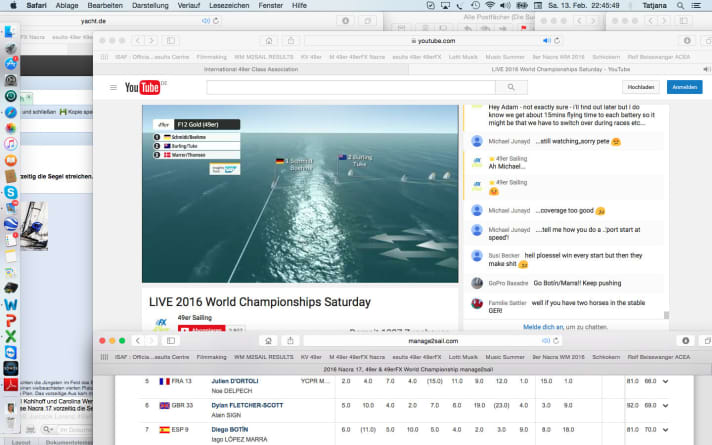Launch Microsoft Word from the Dock
712x445 pixels.
[10, 304]
